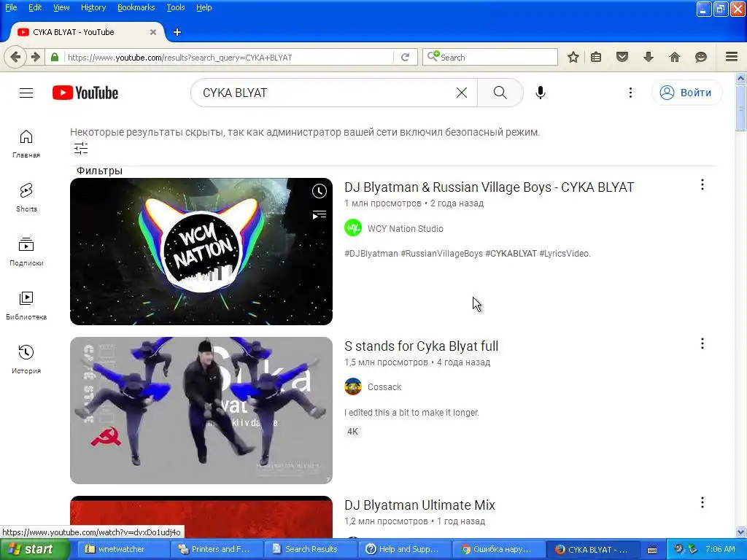Image resolution: width=747 pixels, height=560 pixels.
Task: Switch to Printers and Faxes taskbar window
Action: click(x=217, y=550)
